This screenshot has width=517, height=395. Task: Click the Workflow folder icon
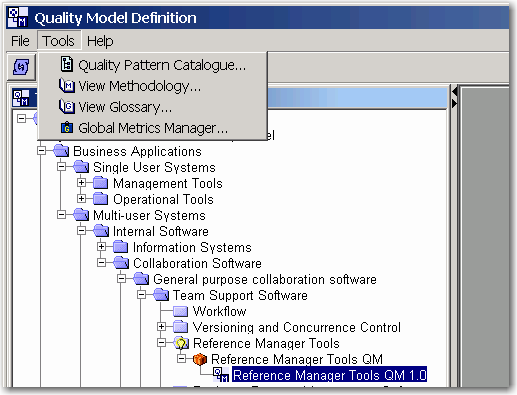pyautogui.click(x=180, y=311)
